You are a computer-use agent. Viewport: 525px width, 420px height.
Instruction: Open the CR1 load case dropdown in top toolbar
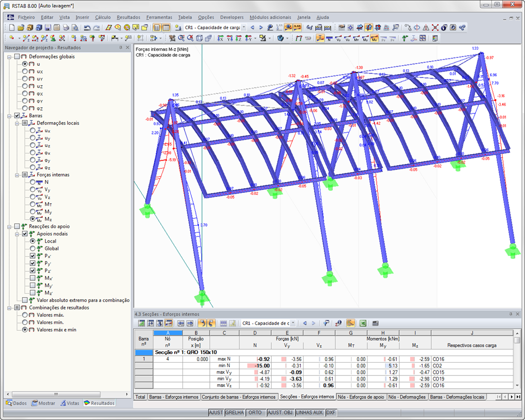(x=244, y=28)
